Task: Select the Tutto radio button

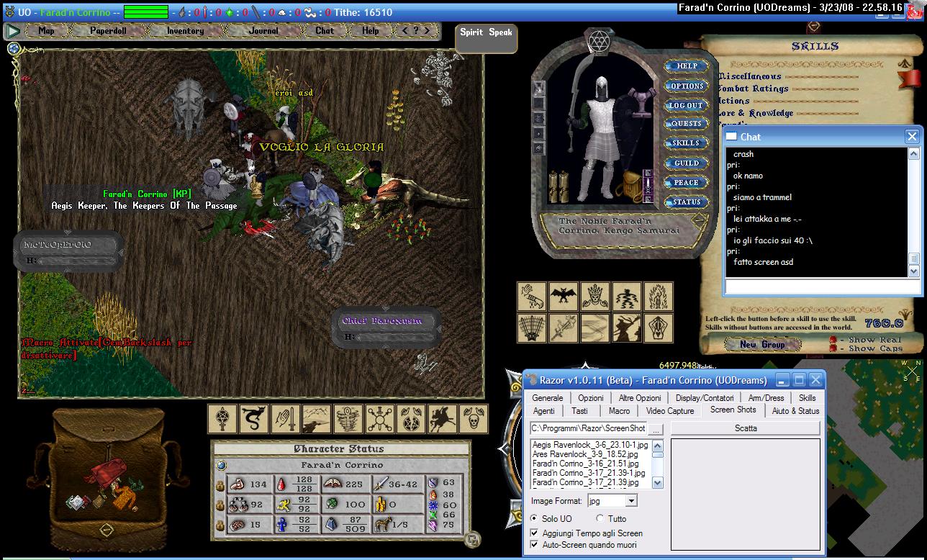Action: coord(600,518)
